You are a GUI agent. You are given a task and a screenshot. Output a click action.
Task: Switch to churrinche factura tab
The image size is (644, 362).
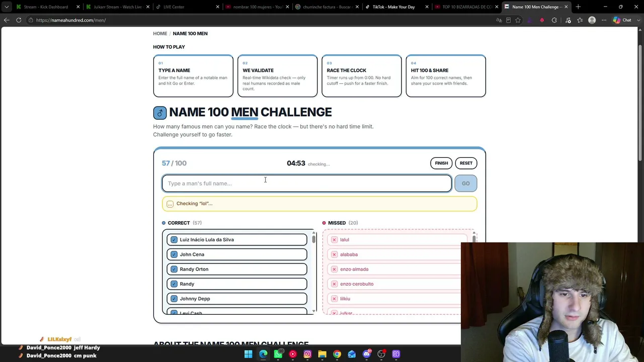327,7
